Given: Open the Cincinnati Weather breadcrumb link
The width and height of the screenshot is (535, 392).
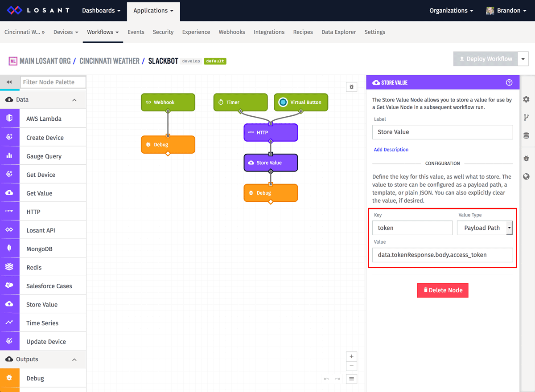Looking at the screenshot, I should coord(109,61).
